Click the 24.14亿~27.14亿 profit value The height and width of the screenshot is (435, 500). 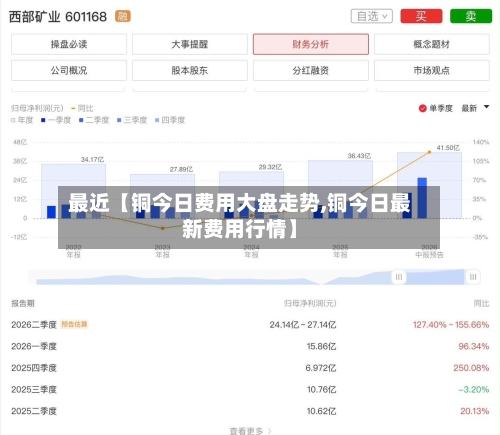[303, 325]
